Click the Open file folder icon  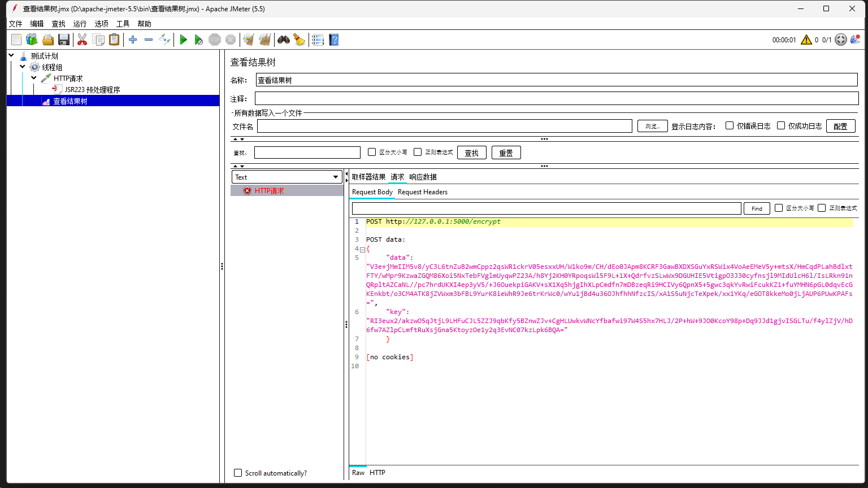pyautogui.click(x=48, y=40)
